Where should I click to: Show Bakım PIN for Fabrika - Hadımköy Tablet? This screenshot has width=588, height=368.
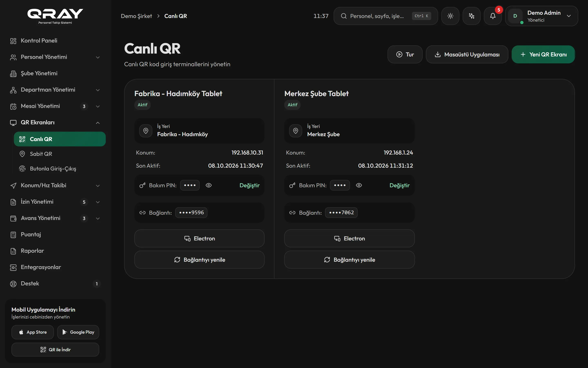pyautogui.click(x=208, y=185)
